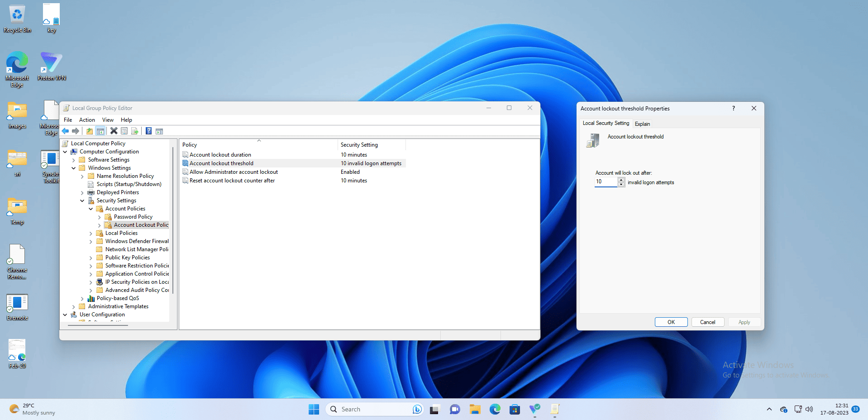Image resolution: width=868 pixels, height=420 pixels.
Task: Click the invalid logon attempts number field
Action: click(x=606, y=181)
